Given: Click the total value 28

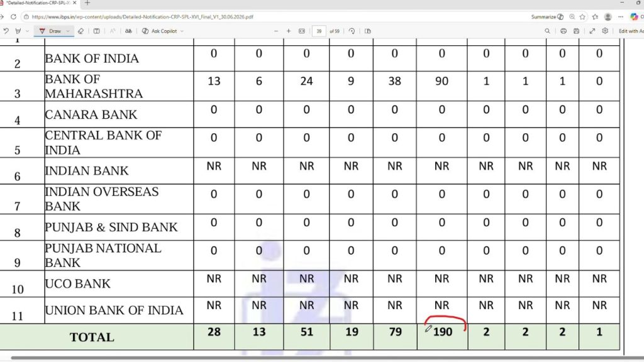Looking at the screenshot, I should (x=214, y=332).
